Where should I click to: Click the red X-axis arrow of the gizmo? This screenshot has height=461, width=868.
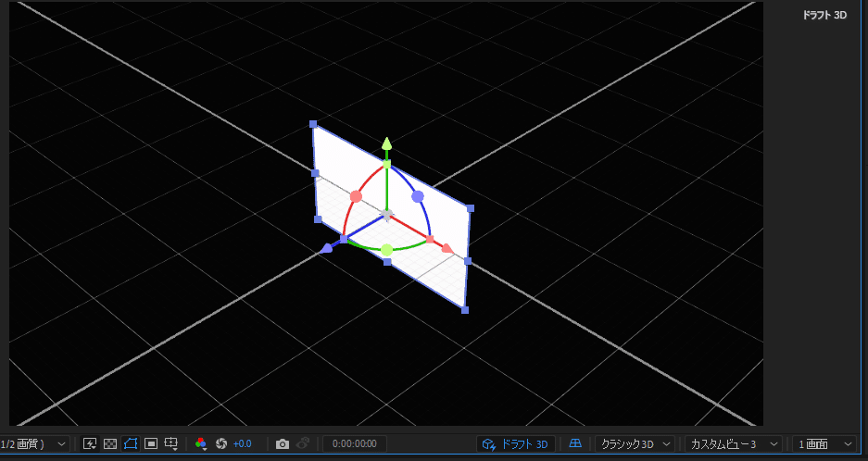click(x=447, y=248)
